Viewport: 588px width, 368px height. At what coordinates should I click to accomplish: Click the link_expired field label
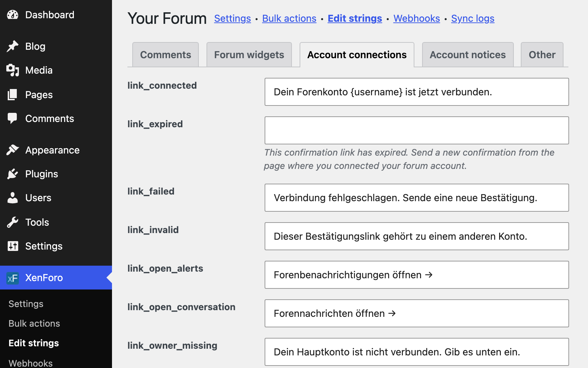[155, 124]
